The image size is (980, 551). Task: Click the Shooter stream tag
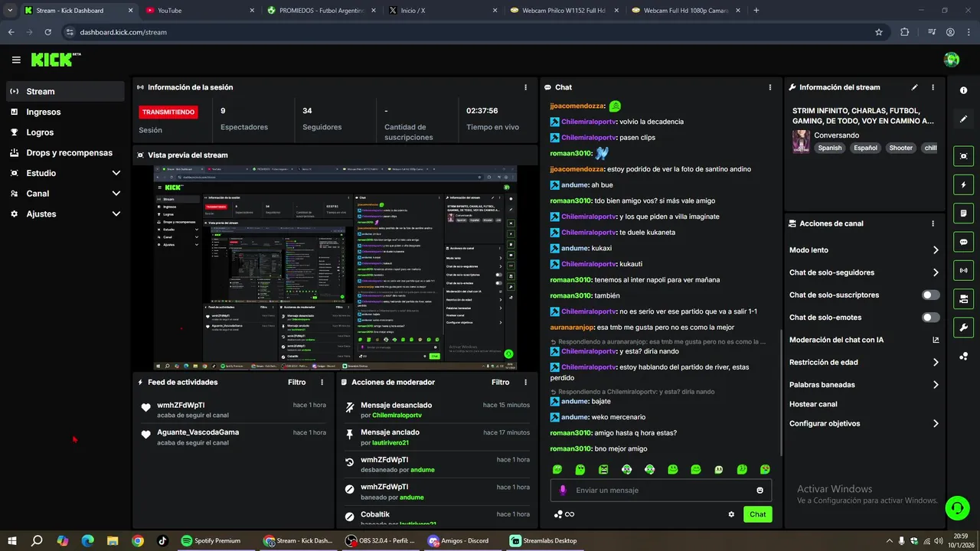tap(900, 148)
